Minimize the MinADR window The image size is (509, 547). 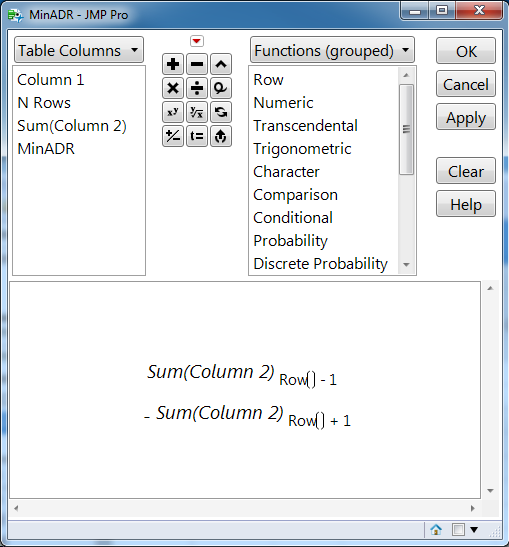coord(414,12)
